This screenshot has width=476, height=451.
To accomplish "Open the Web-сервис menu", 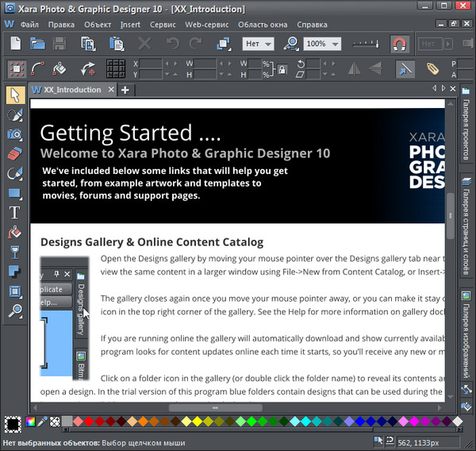I will 206,25.
